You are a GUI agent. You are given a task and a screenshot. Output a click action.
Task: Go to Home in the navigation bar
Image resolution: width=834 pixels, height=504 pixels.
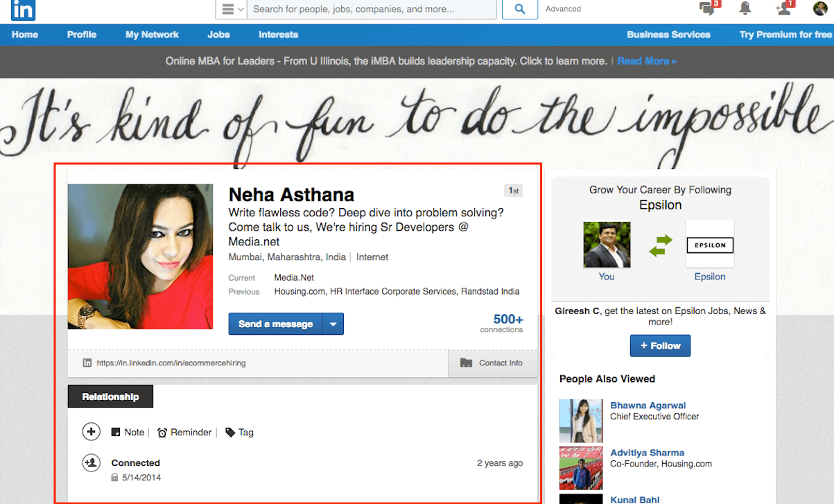pos(25,35)
